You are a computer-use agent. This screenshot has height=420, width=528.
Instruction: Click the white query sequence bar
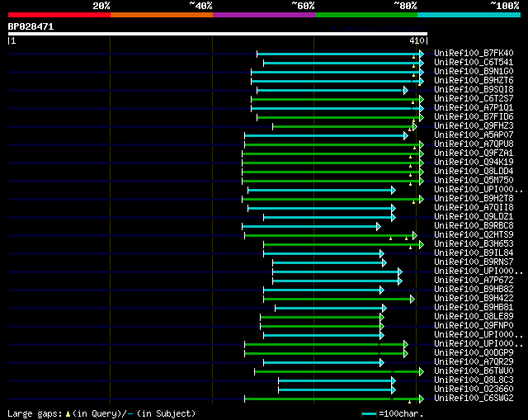[217, 34]
